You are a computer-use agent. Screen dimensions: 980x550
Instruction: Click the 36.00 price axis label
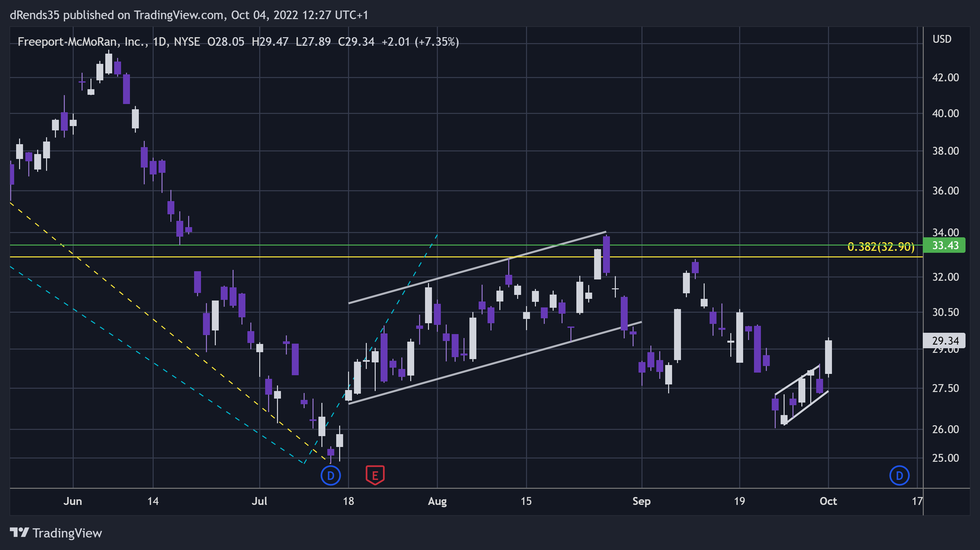click(945, 191)
